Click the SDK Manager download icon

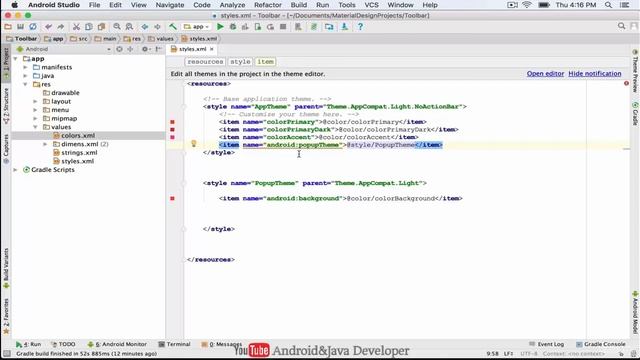(x=344, y=27)
